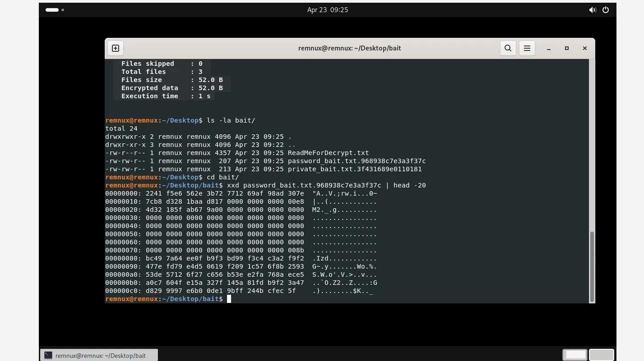Click the terminal prompt to place the cursor
The width and height of the screenshot is (644, 361).
(x=229, y=299)
